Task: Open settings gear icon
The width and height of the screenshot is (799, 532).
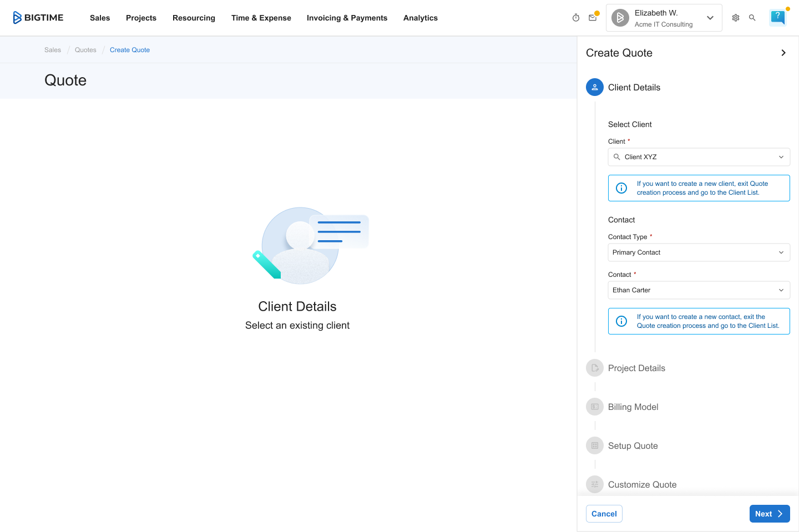Action: coord(736,18)
